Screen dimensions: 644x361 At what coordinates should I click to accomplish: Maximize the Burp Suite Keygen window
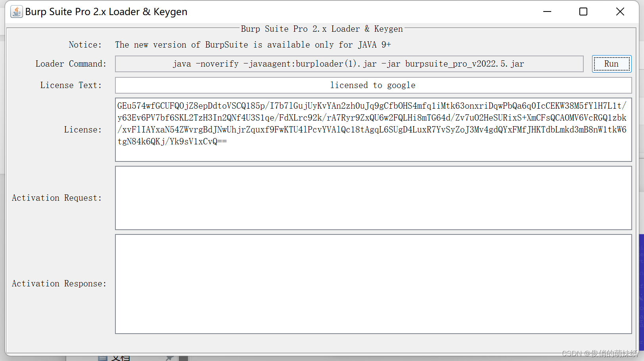pos(583,12)
